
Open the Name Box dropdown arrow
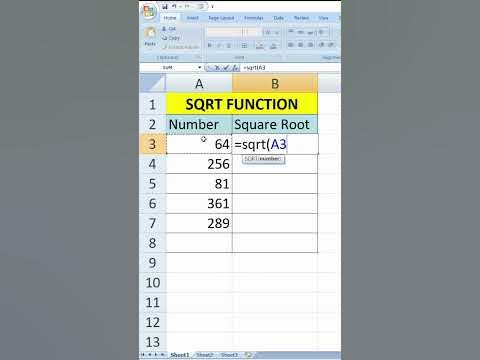(200, 68)
